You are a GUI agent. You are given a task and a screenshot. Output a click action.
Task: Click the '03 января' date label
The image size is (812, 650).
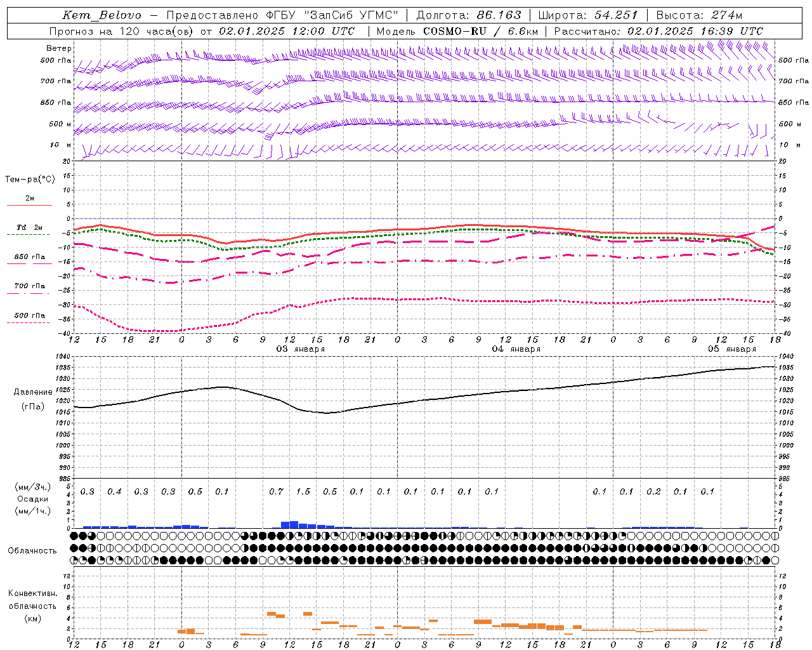(x=301, y=349)
